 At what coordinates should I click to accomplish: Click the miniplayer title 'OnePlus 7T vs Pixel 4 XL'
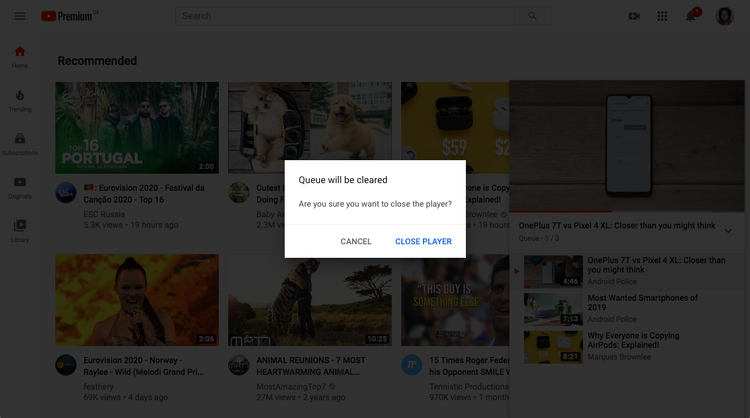pyautogui.click(x=617, y=225)
